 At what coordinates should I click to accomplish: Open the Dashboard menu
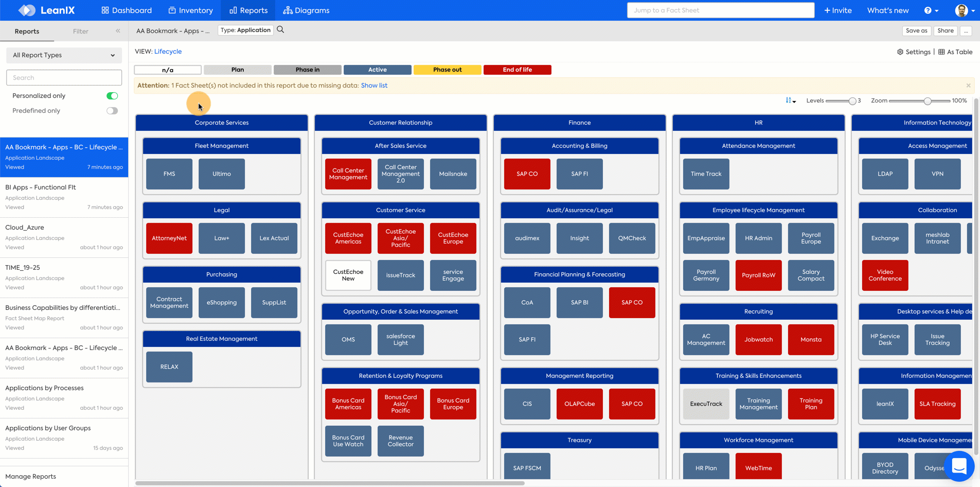pyautogui.click(x=127, y=10)
